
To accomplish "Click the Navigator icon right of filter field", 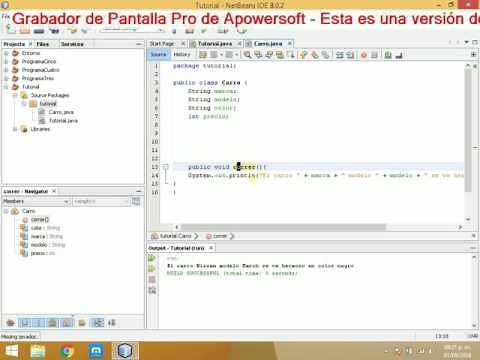I will pos(136,201).
